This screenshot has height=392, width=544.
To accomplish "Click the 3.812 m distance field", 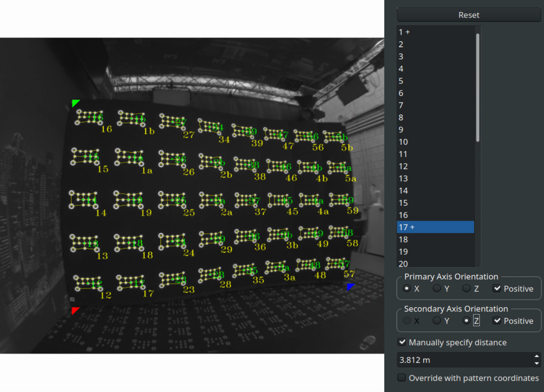I will tap(464, 360).
